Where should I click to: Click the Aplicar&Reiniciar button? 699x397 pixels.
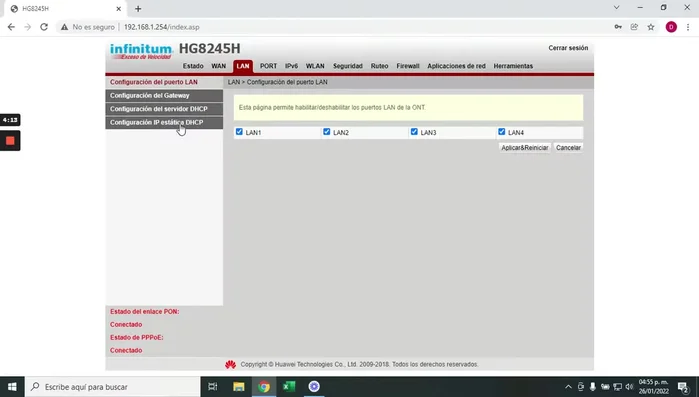tap(525, 147)
